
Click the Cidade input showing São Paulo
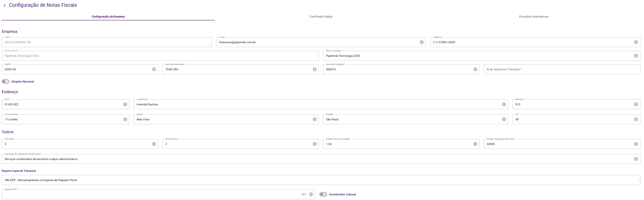tap(411, 119)
